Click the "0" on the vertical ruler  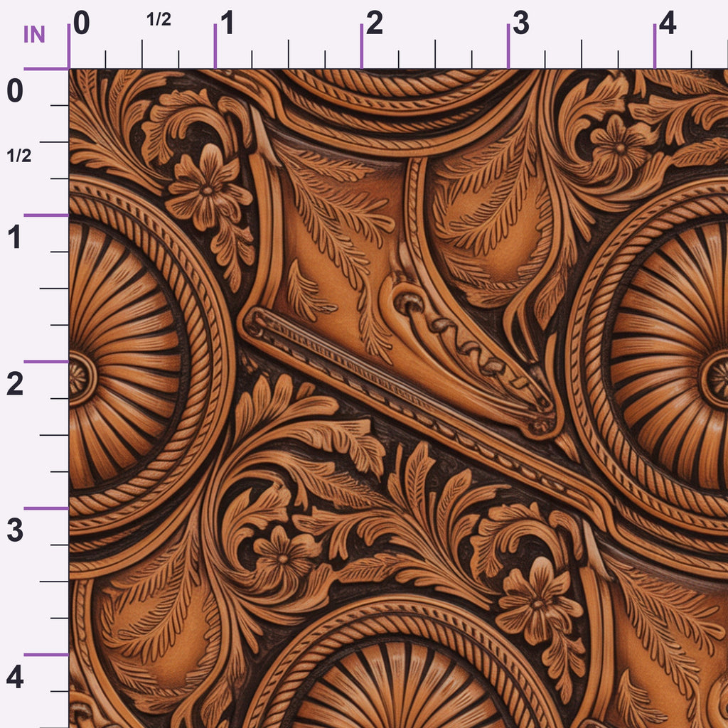pos(15,90)
